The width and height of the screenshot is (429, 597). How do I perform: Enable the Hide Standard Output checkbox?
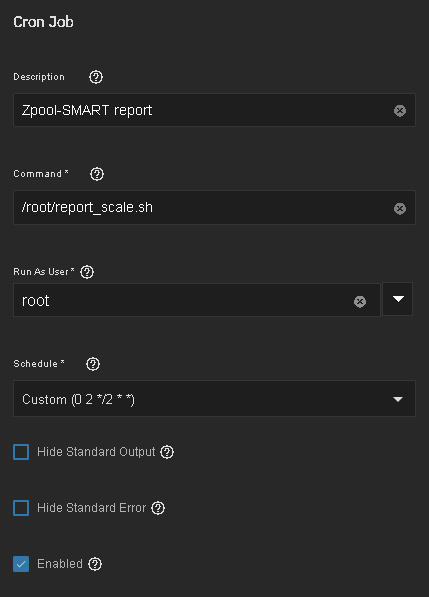click(21, 452)
